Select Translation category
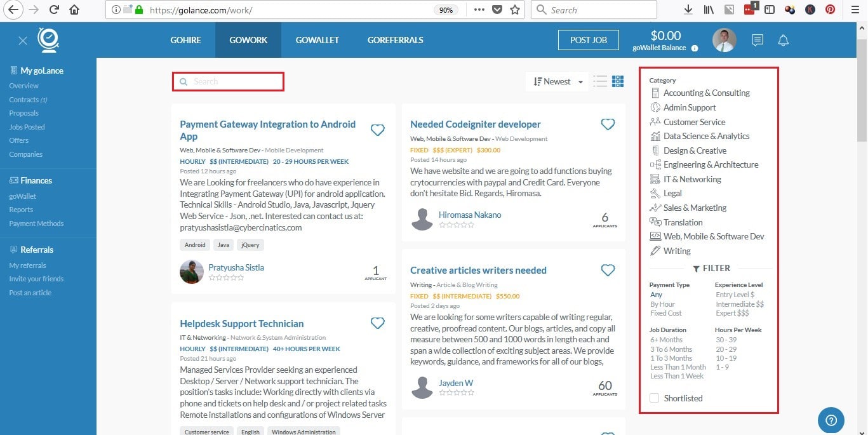Screen dimensions: 868x435 683,222
